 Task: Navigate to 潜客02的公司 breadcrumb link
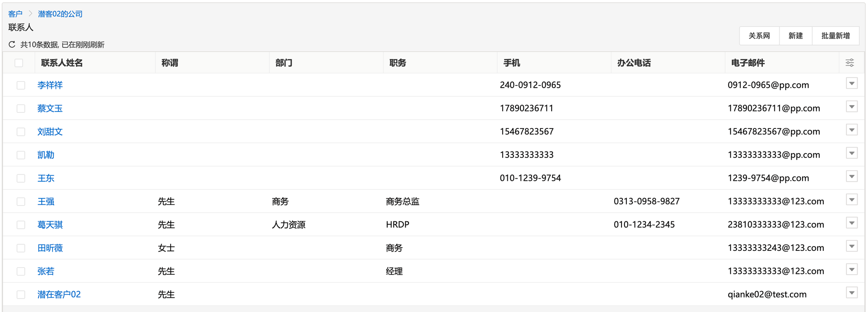coord(60,14)
